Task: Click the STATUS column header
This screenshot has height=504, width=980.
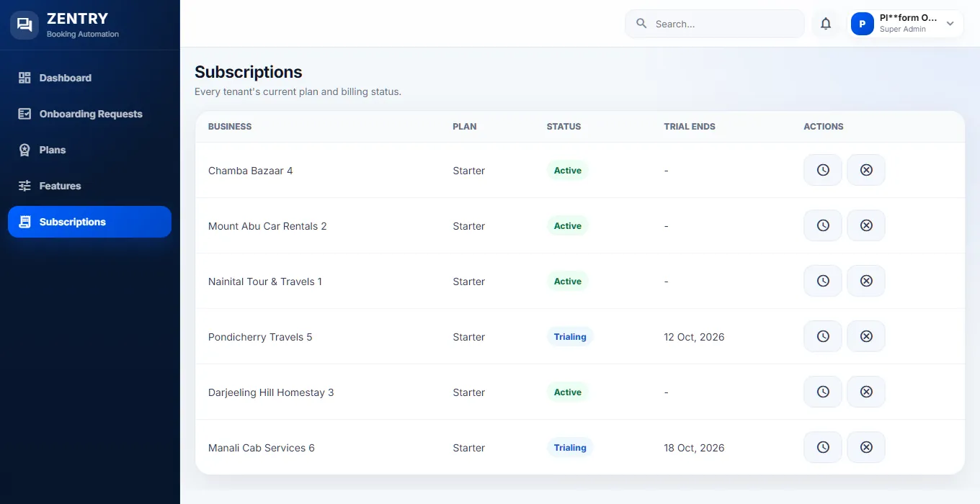Action: click(563, 126)
